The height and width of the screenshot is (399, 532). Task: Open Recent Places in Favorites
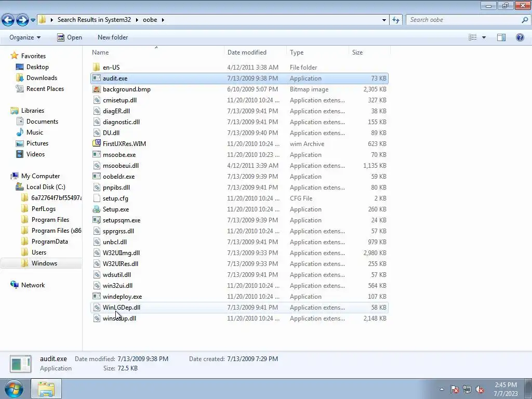(x=45, y=88)
